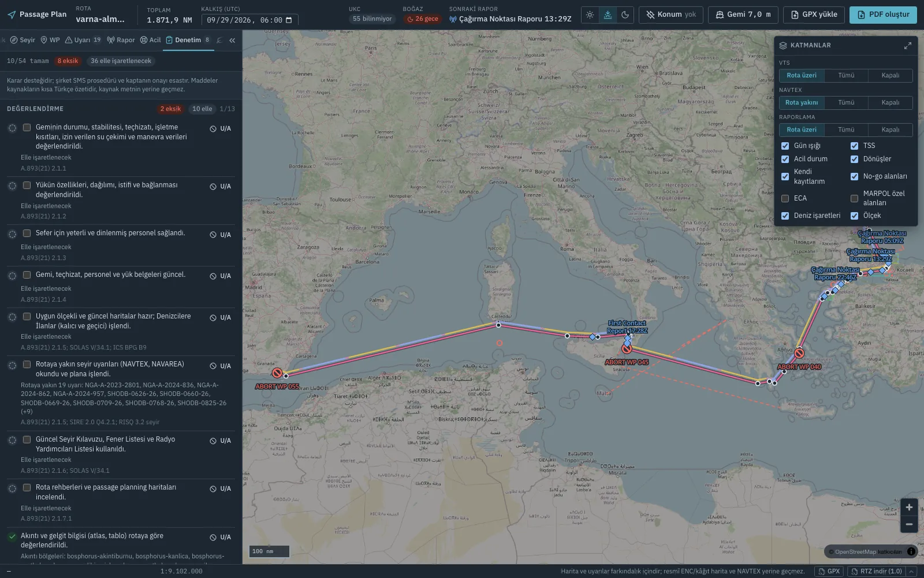Set RAPORLAMA filter to Tümü

[846, 130]
